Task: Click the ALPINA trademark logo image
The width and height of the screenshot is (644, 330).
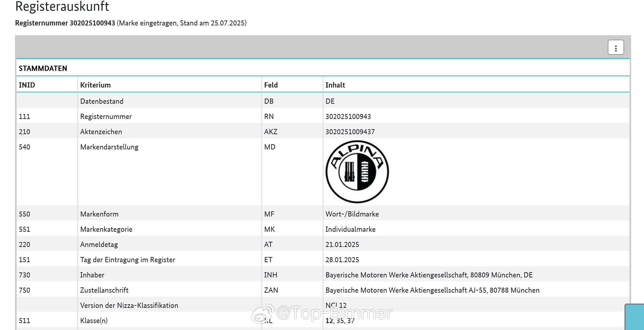Action: 357,172
